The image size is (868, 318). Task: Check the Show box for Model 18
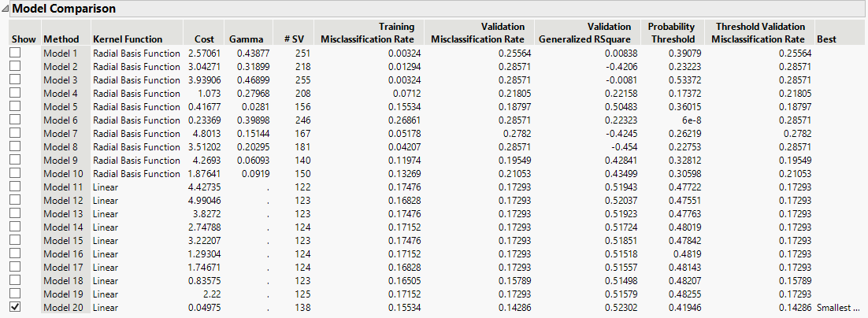[14, 281]
